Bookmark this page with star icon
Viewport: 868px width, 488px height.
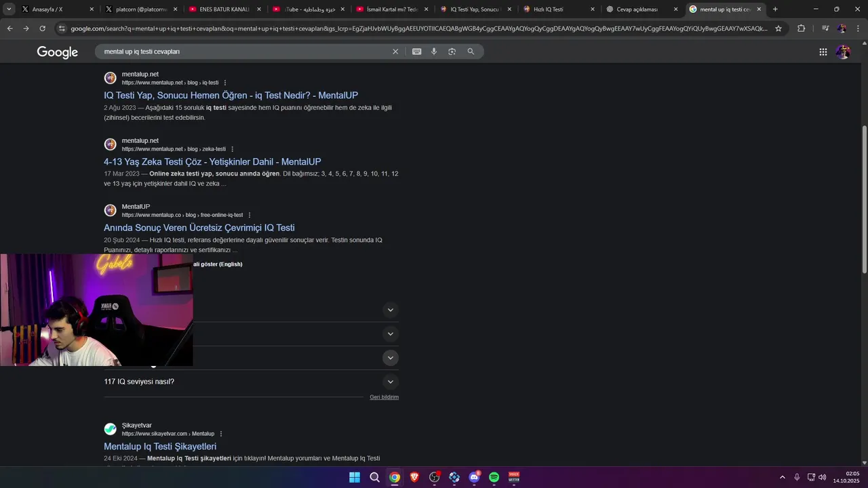(x=778, y=28)
